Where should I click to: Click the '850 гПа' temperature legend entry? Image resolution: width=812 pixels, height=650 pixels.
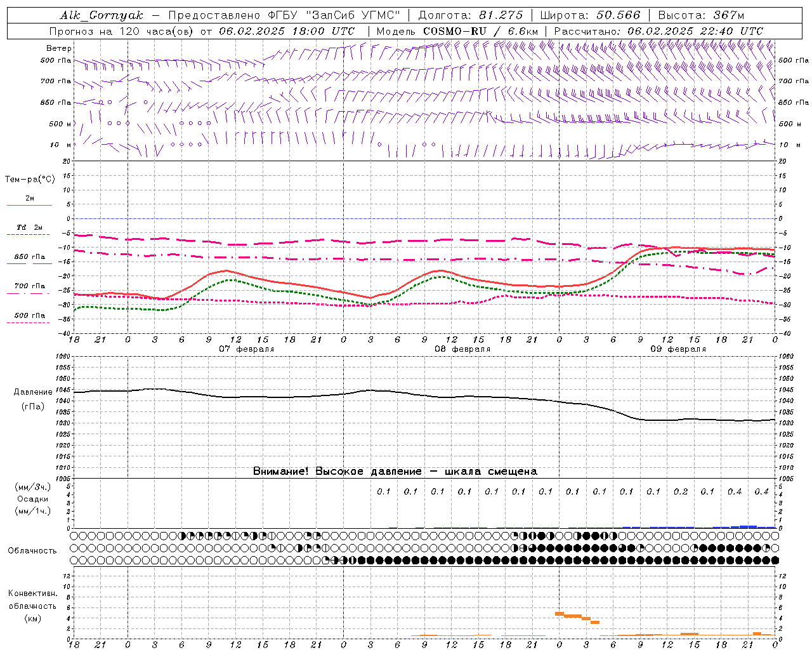point(29,257)
